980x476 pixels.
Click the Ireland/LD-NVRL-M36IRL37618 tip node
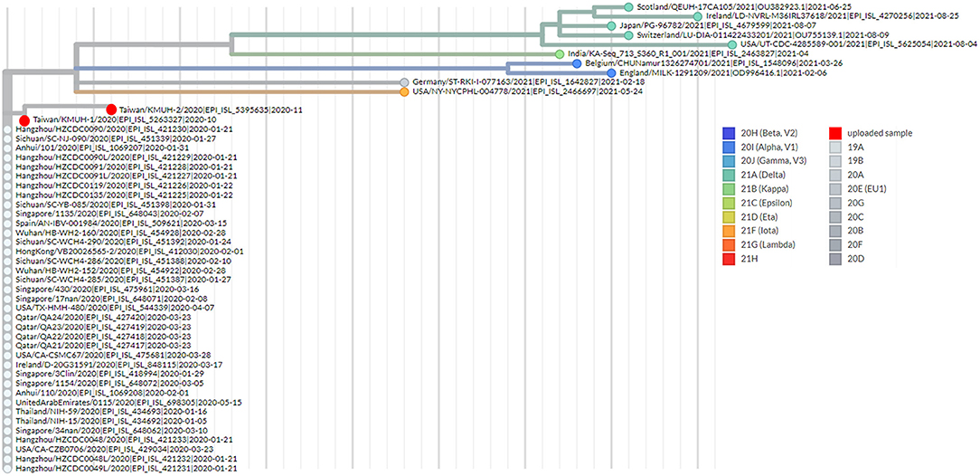pyautogui.click(x=698, y=16)
